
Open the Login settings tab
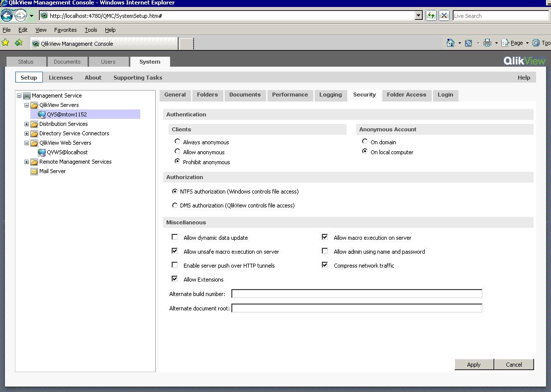tap(445, 95)
